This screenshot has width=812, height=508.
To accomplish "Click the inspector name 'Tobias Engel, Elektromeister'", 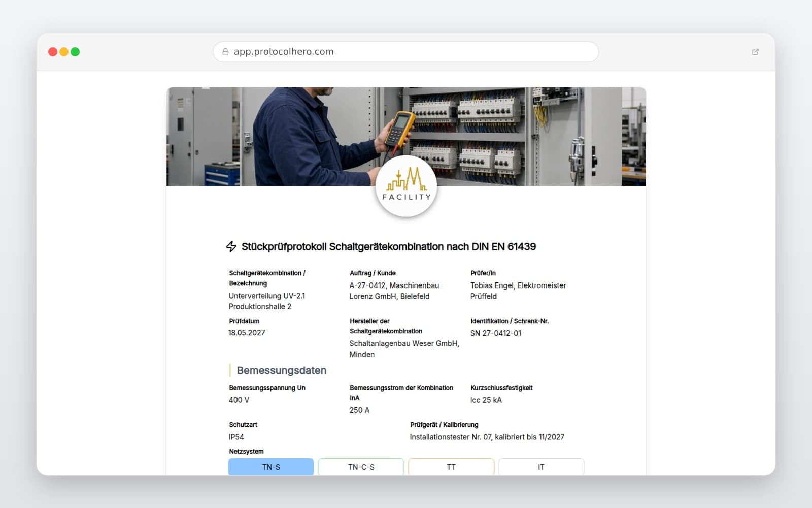I will click(x=518, y=285).
